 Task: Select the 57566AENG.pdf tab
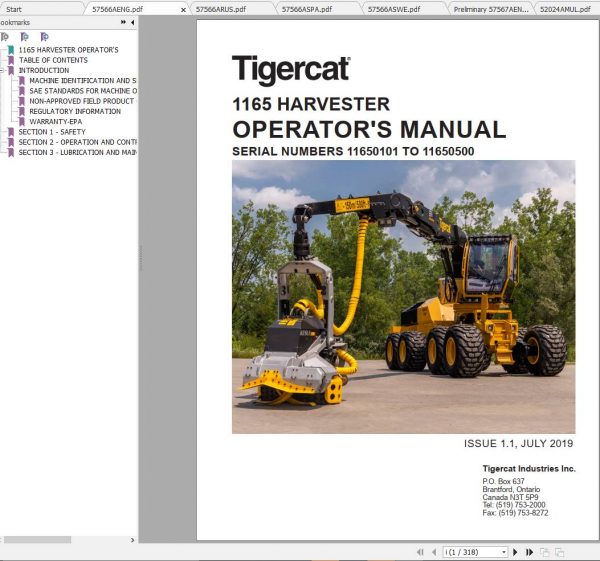117,9
